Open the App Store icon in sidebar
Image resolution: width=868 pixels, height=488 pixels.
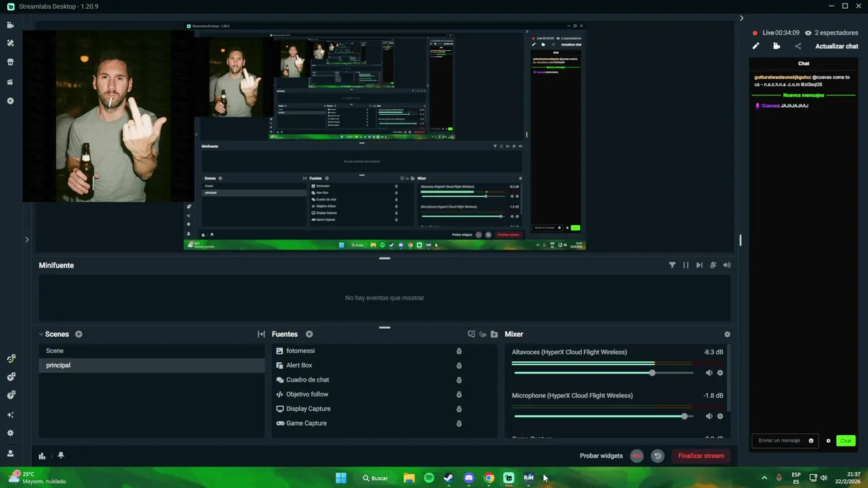[10, 62]
